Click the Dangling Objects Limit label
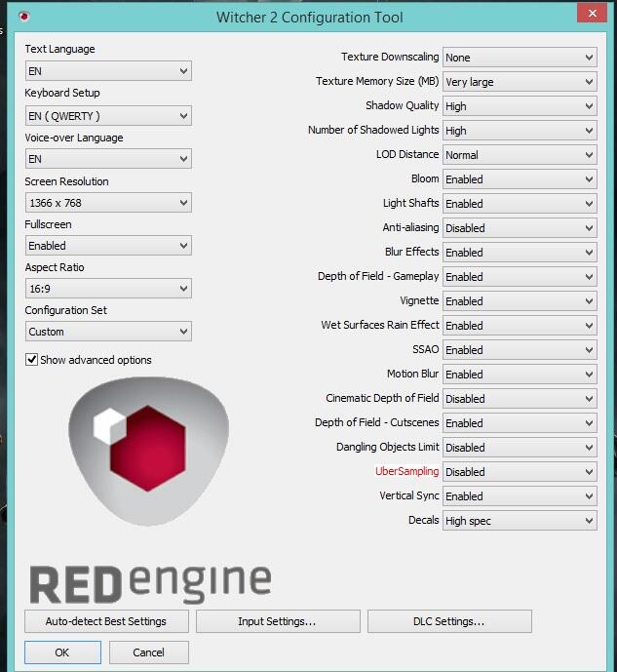 tap(388, 447)
